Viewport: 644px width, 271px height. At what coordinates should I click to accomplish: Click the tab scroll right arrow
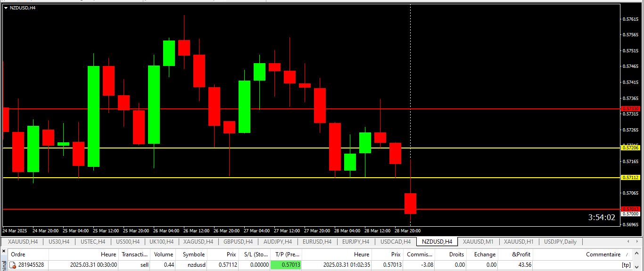[x=638, y=242]
